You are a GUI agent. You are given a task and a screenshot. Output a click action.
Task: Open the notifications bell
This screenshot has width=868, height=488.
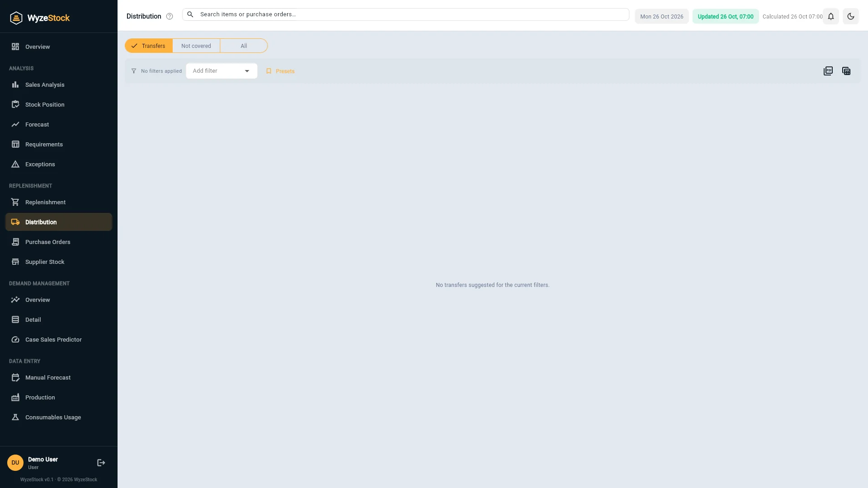coord(831,16)
